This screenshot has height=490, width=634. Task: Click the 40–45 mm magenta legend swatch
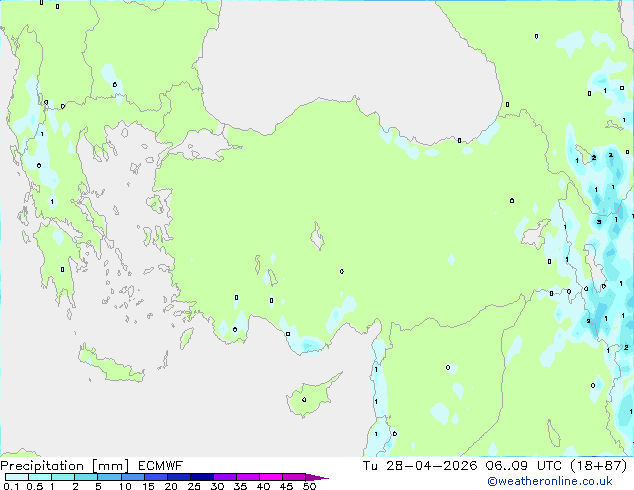click(271, 477)
